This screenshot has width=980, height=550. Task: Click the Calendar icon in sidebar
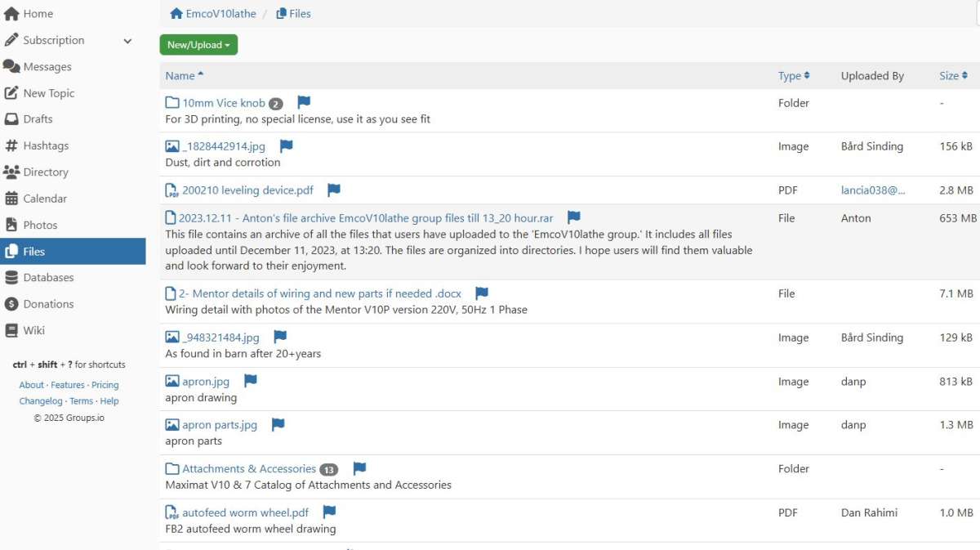[11, 199]
